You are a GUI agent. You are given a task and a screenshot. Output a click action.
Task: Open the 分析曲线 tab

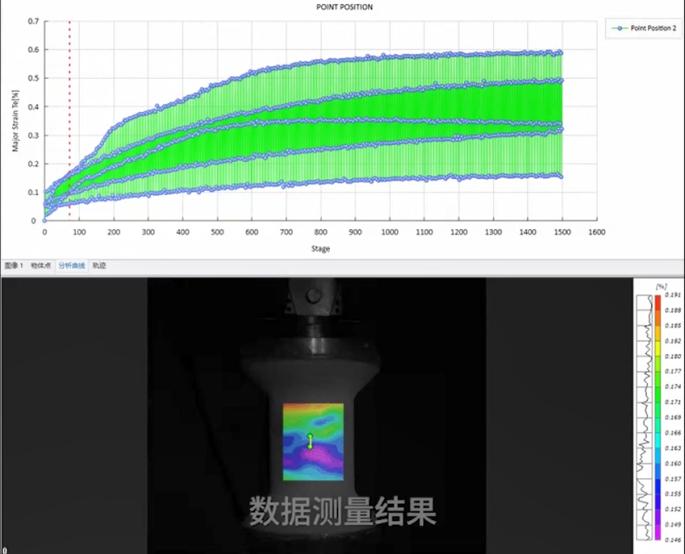point(72,266)
